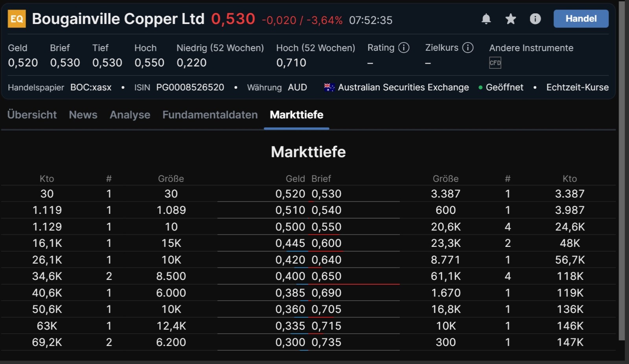Select the Analyse tab
This screenshot has width=629, height=364.
click(130, 115)
